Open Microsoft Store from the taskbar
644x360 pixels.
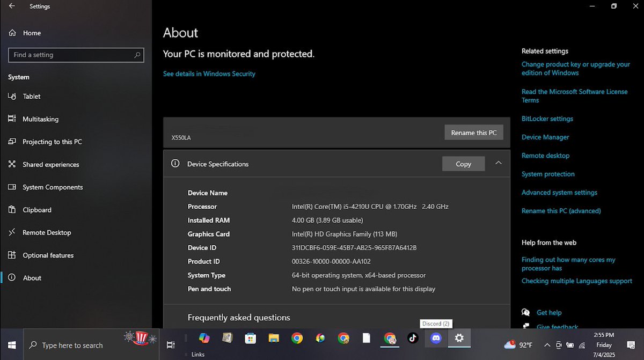coord(250,338)
